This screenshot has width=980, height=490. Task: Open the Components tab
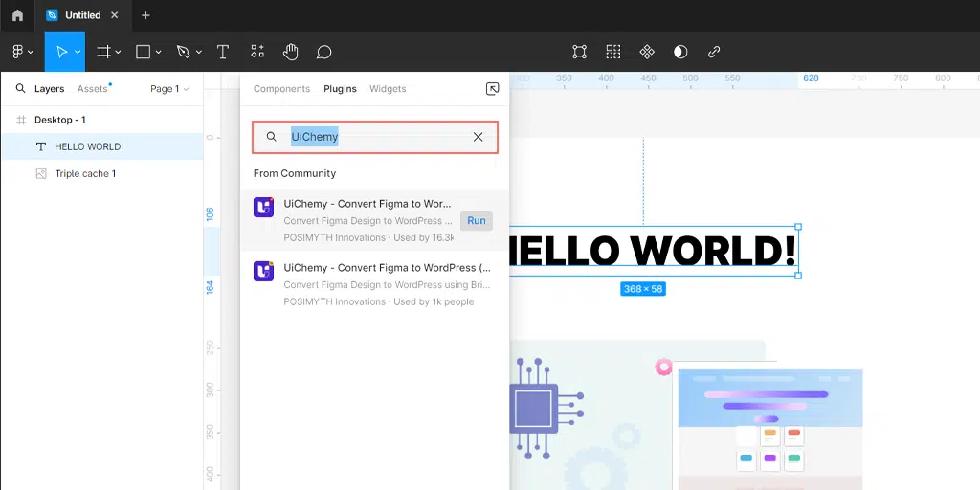pos(282,89)
